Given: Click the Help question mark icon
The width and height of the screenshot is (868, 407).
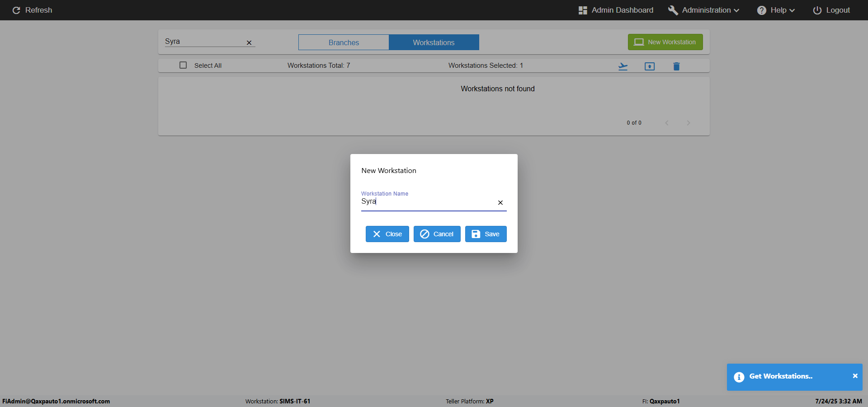Looking at the screenshot, I should pos(762,10).
